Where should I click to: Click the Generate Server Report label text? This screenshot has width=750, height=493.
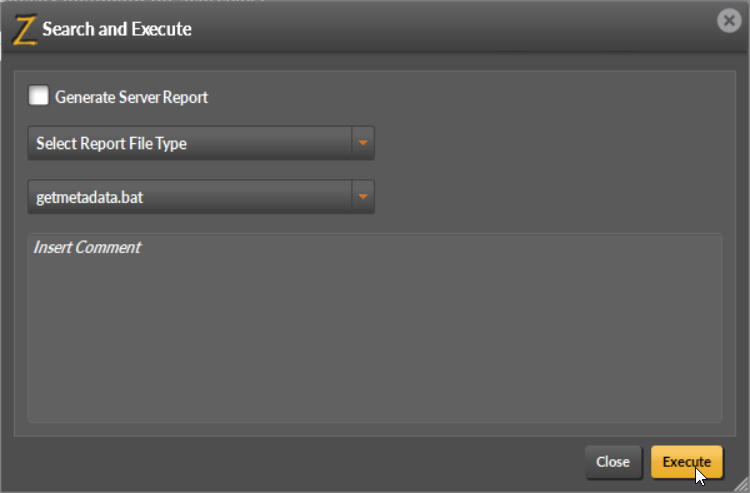pos(131,98)
